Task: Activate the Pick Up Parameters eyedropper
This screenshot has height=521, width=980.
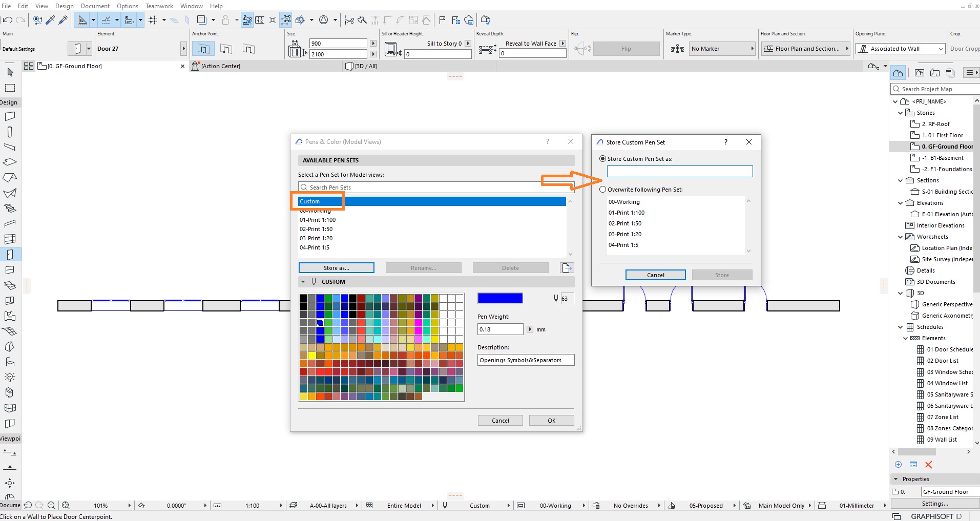Action: 50,20
